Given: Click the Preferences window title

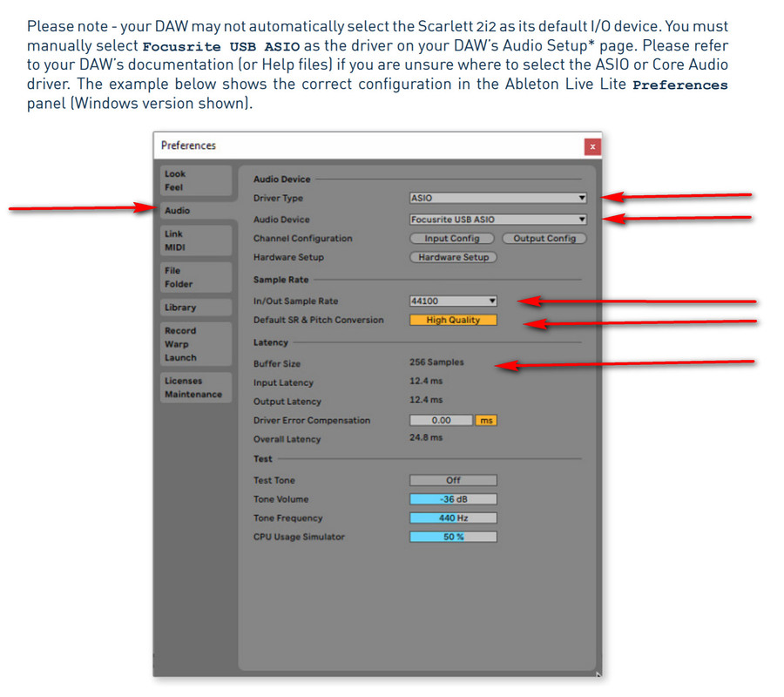Looking at the screenshot, I should [188, 145].
